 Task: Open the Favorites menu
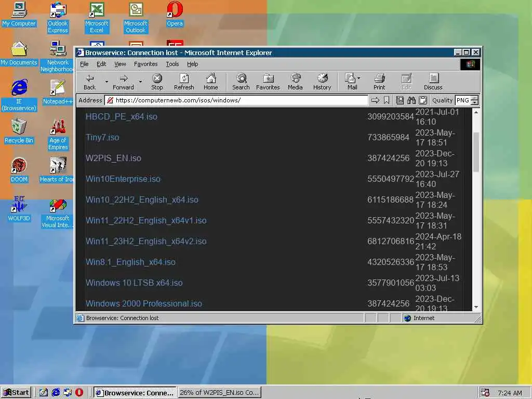pos(146,64)
